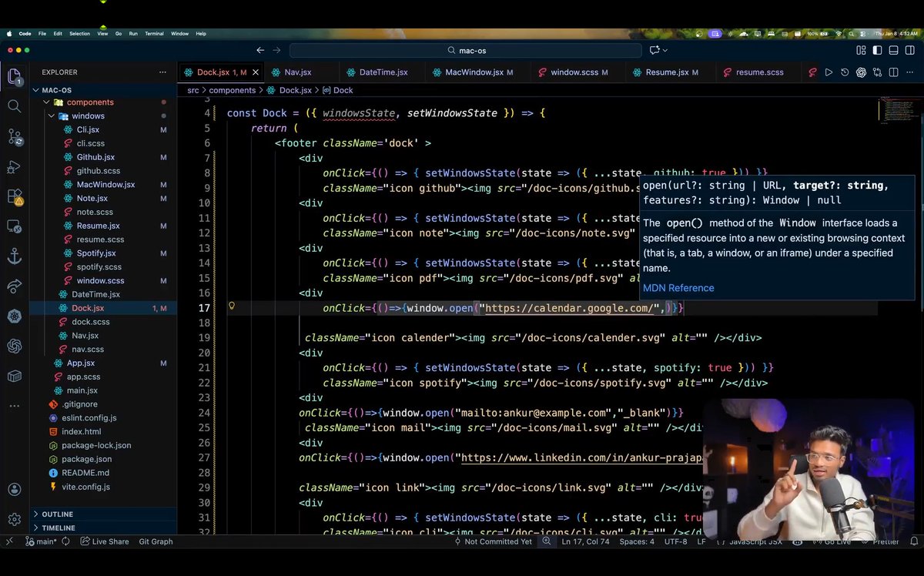
Task: Open the Remote Explorer monitor icon
Action: 14,227
